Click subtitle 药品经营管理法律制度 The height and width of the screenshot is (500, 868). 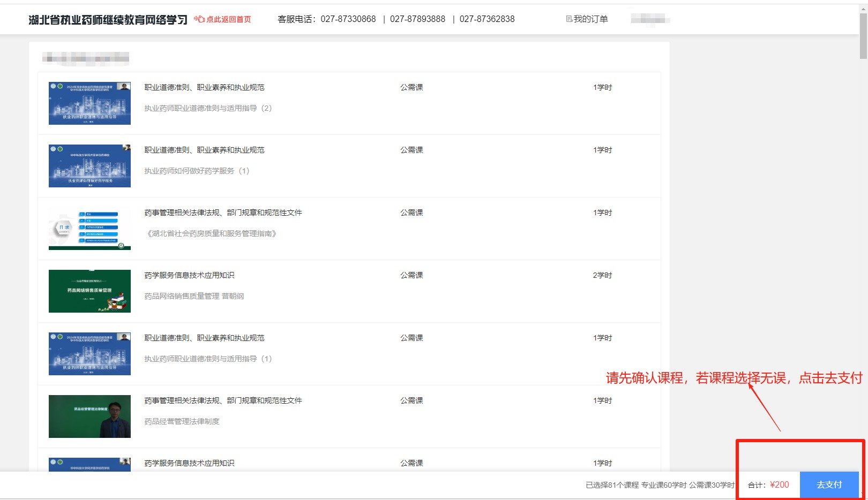click(x=182, y=421)
